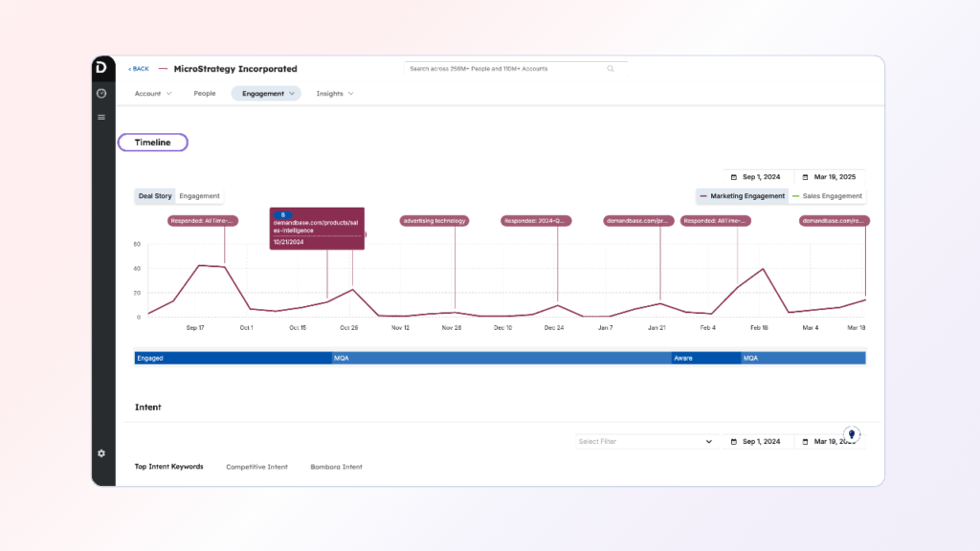Click calendar icon beside Sep 1, 2024 in Timeline
The height and width of the screenshot is (551, 980).
tap(734, 177)
